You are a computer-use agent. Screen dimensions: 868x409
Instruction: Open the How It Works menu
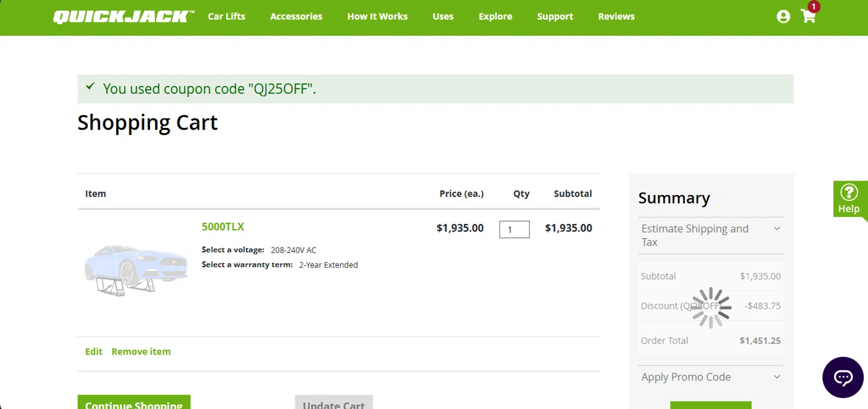377,17
